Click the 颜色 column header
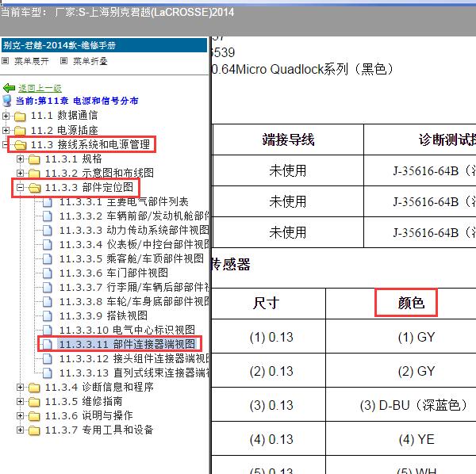 [411, 303]
